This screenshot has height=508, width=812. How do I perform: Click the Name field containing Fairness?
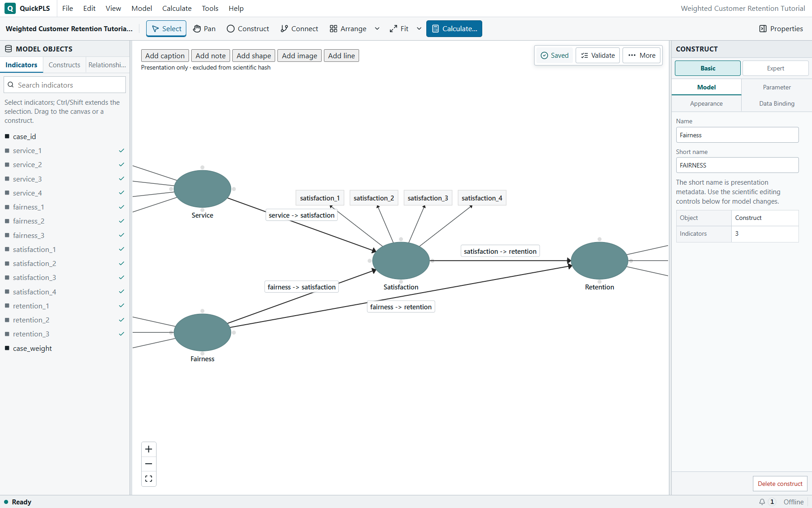click(x=737, y=135)
